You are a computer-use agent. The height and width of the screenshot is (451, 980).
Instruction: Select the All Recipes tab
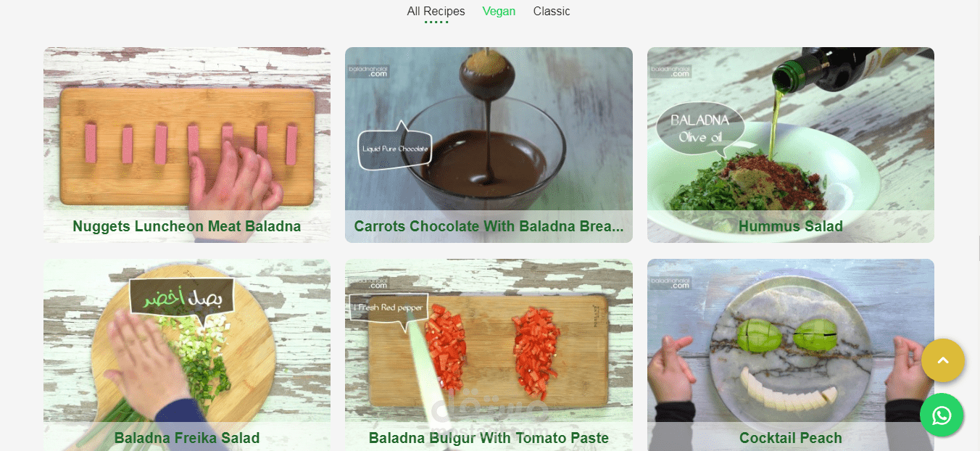tap(436, 11)
